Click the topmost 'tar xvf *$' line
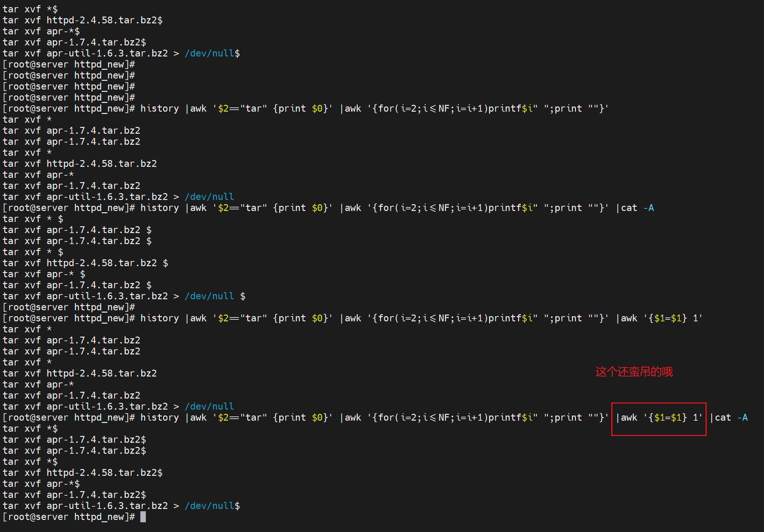764x532 pixels. coord(30,9)
